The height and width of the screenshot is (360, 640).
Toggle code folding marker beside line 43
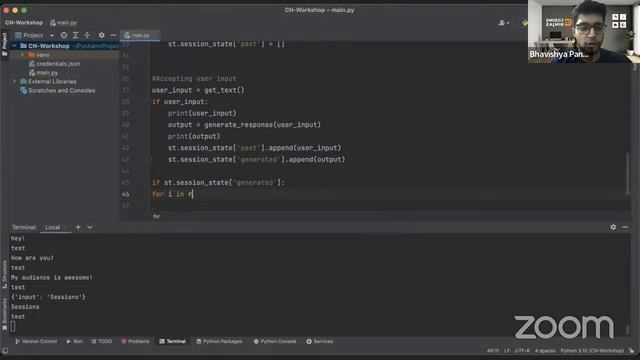[x=149, y=160]
